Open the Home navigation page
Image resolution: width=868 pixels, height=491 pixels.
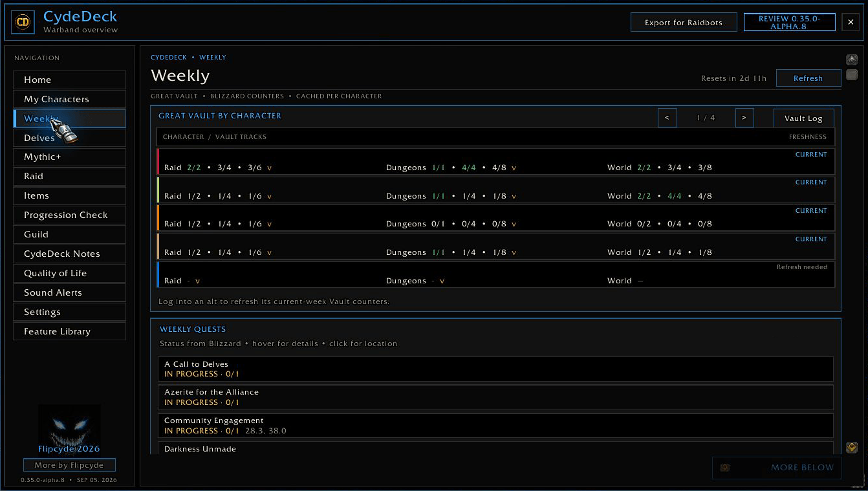[x=70, y=80]
